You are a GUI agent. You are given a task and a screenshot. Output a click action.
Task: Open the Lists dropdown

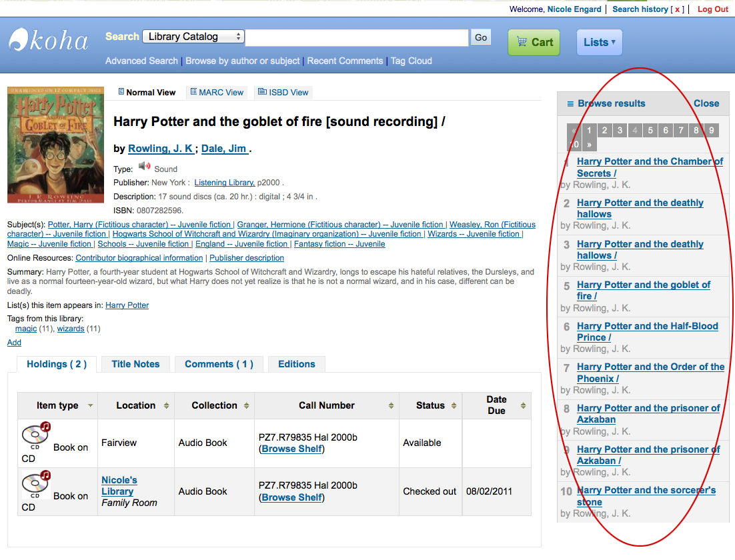pyautogui.click(x=599, y=42)
